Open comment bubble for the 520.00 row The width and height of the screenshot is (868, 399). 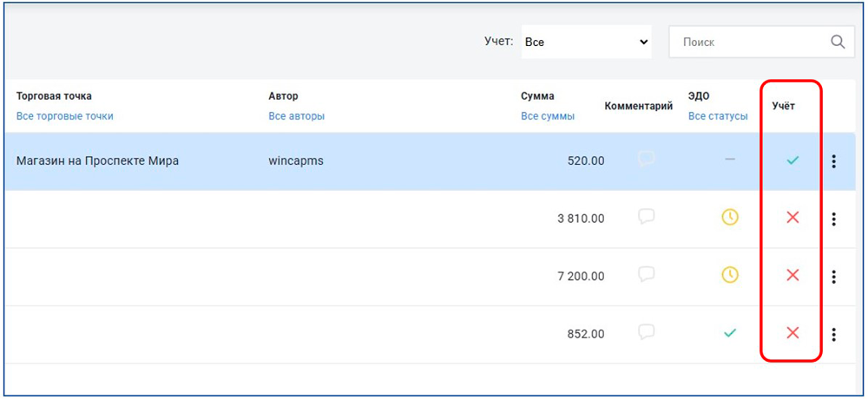pos(646,160)
